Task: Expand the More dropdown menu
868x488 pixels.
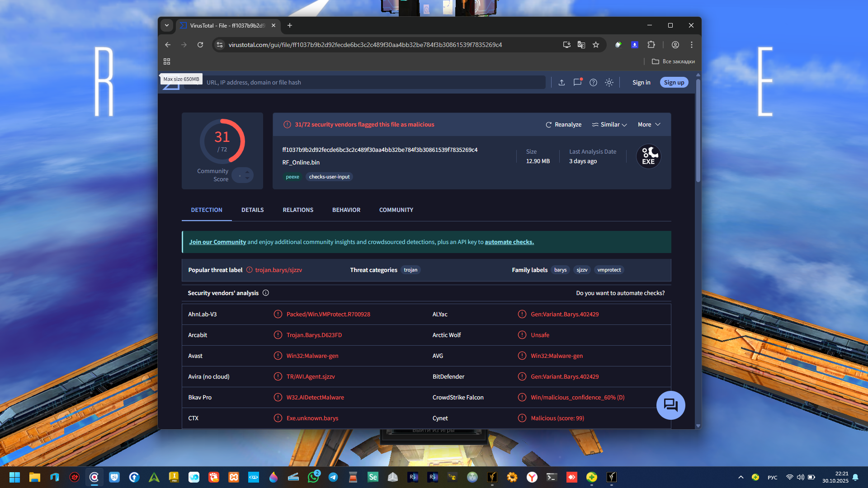Action: [x=649, y=125]
